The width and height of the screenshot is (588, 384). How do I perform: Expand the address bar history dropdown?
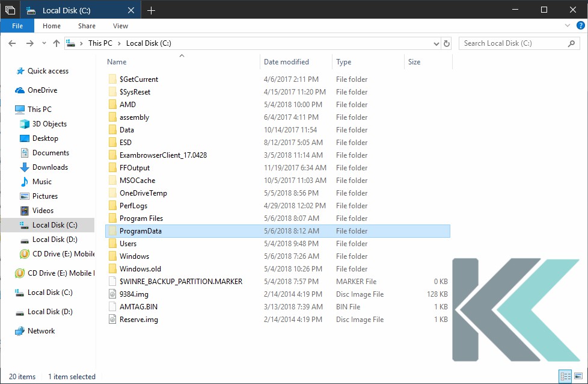click(436, 43)
